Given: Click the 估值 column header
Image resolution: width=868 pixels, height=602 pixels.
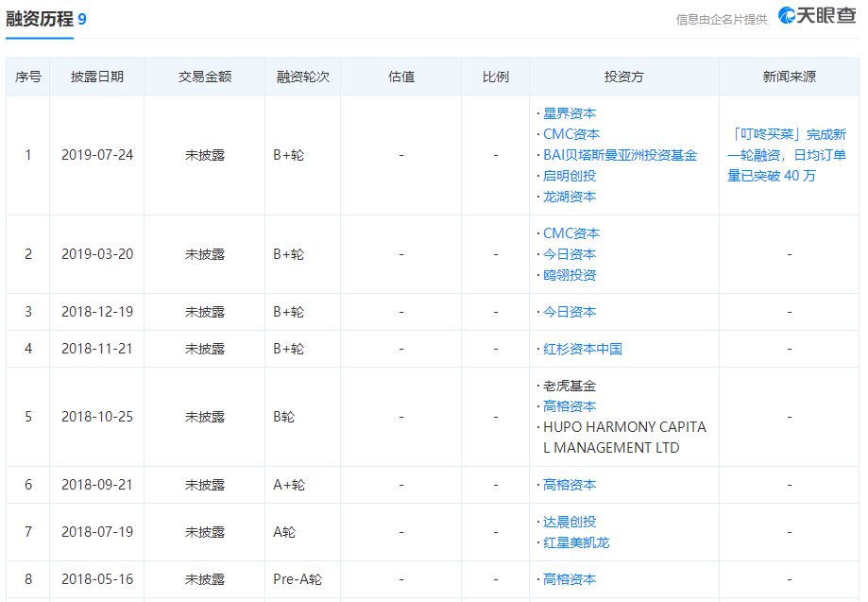Looking at the screenshot, I should point(401,77).
